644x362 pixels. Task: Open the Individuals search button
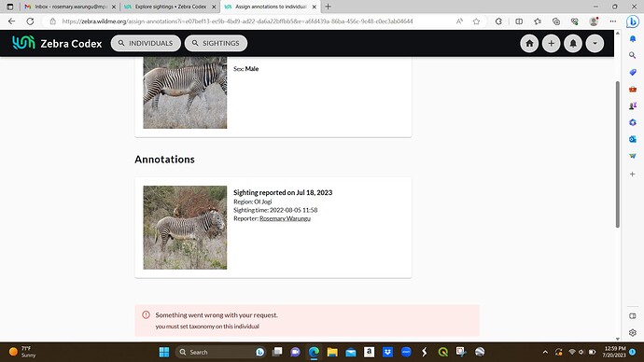click(x=146, y=43)
